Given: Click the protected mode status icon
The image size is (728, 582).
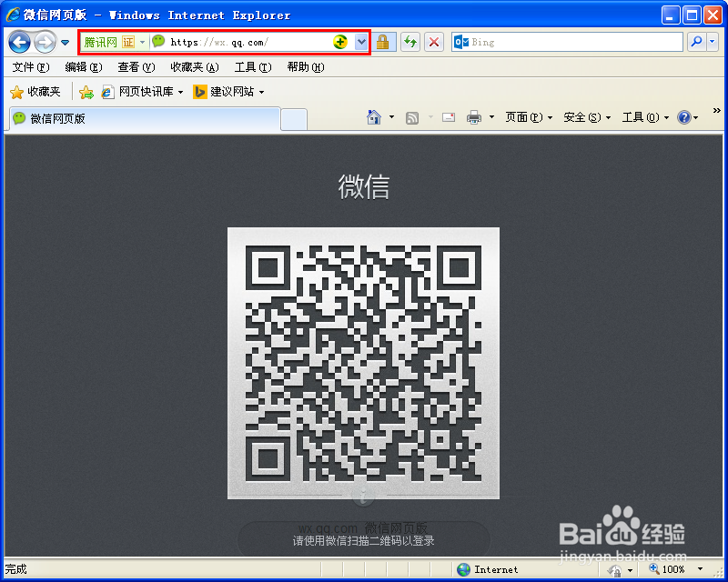Looking at the screenshot, I should (614, 570).
